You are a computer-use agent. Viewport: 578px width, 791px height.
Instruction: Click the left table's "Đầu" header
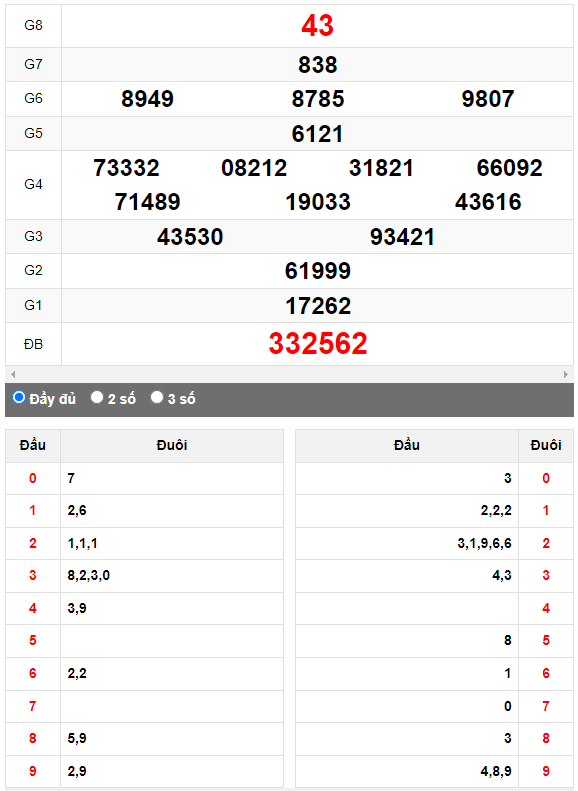tap(33, 445)
